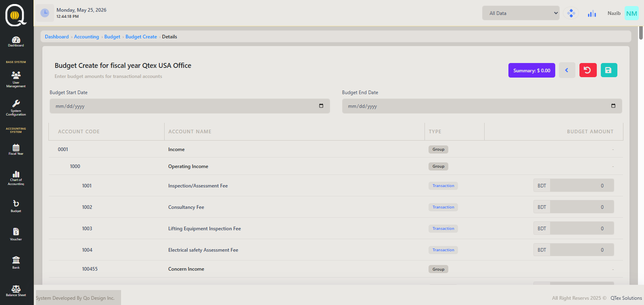Viewport: 644px width, 305px height.
Task: Click the green save budget button
Action: click(x=609, y=70)
